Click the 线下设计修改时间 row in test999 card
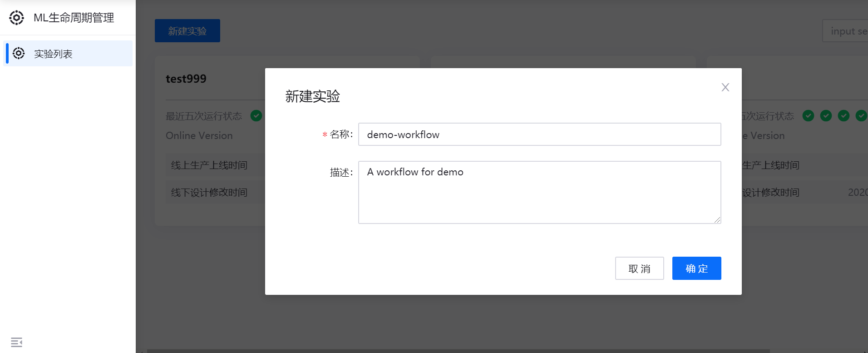This screenshot has width=868, height=353. coord(216,193)
